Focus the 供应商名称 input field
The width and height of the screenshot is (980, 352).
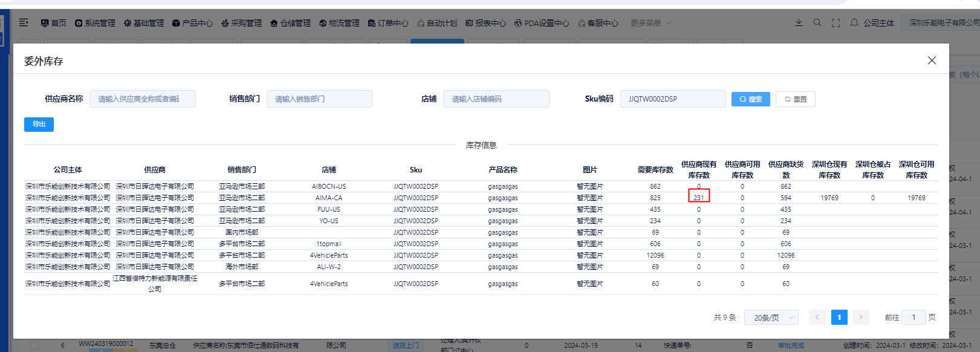tap(143, 99)
